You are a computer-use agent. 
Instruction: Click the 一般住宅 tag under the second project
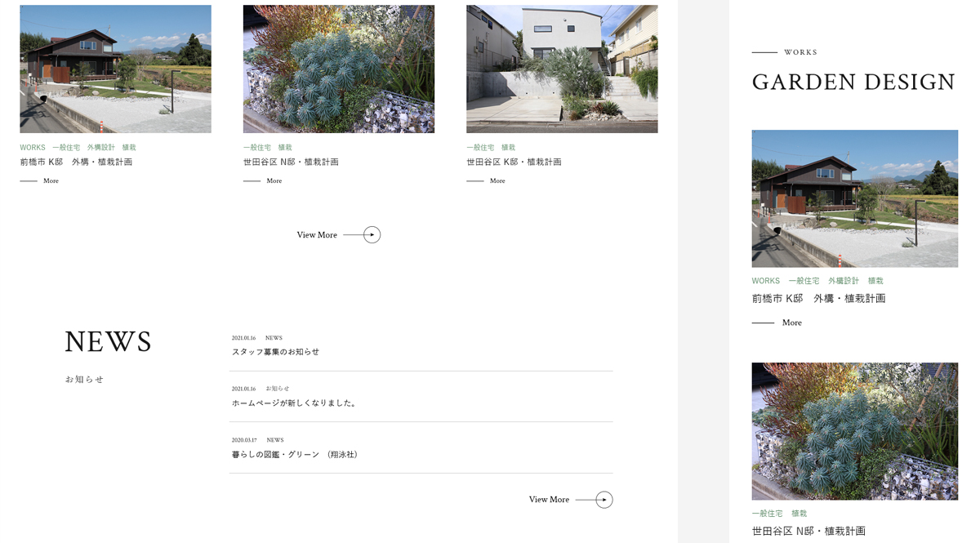point(257,148)
